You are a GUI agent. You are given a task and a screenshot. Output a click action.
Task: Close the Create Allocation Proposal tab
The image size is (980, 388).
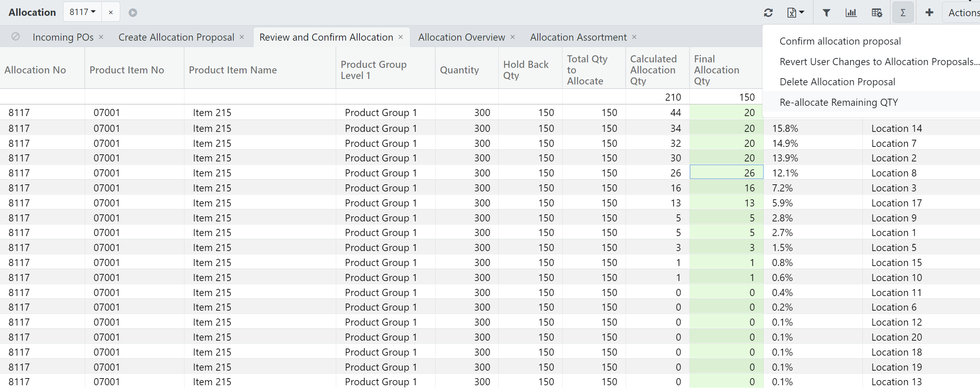(242, 37)
